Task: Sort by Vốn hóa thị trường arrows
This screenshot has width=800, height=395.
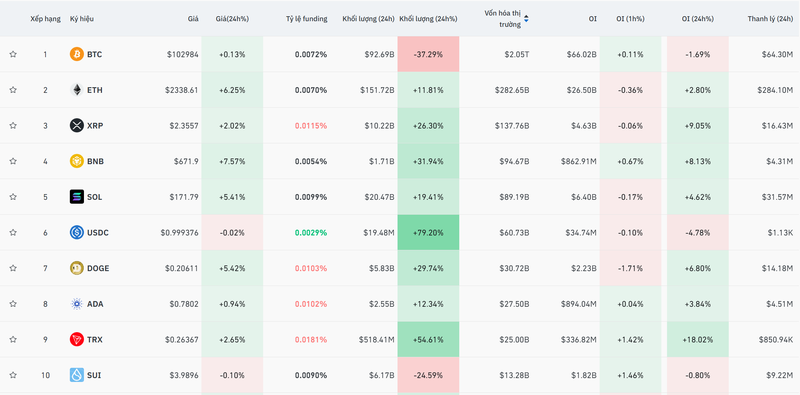Action: tap(526, 19)
